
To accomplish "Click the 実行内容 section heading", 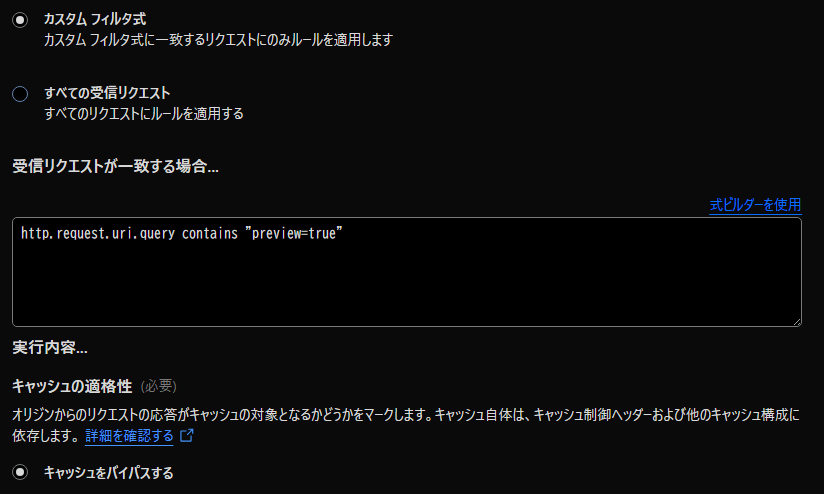I will pyautogui.click(x=50, y=348).
